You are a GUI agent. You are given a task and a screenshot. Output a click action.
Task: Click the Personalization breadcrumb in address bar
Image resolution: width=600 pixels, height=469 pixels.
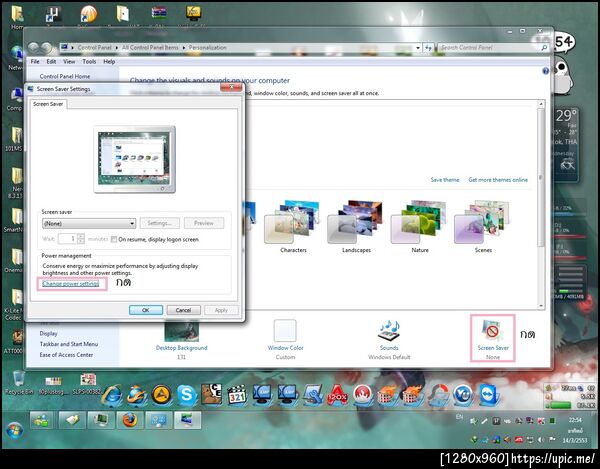pos(207,48)
